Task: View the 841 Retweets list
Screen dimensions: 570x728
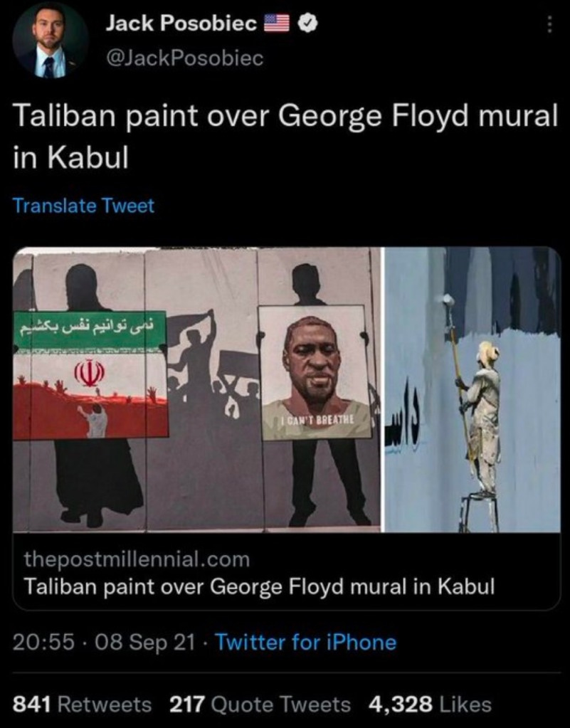Action: (x=82, y=705)
